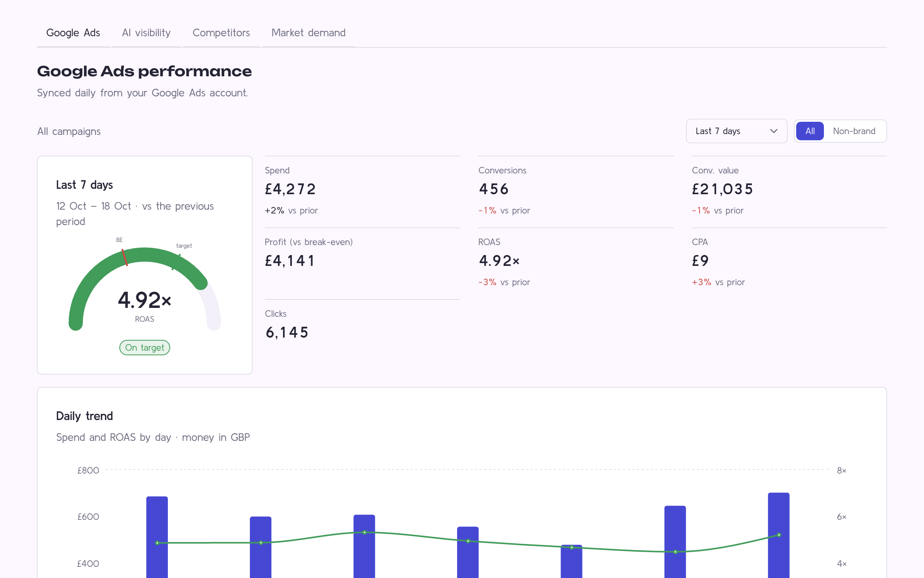Click the Conv. value figure £21,035
924x578 pixels.
tap(722, 189)
